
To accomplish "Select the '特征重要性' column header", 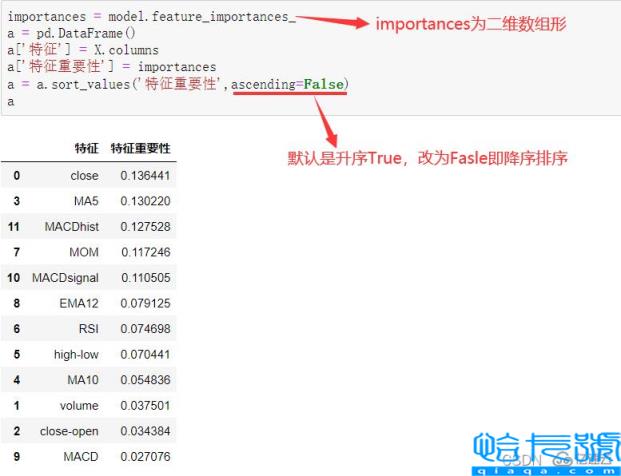I will (x=141, y=149).
